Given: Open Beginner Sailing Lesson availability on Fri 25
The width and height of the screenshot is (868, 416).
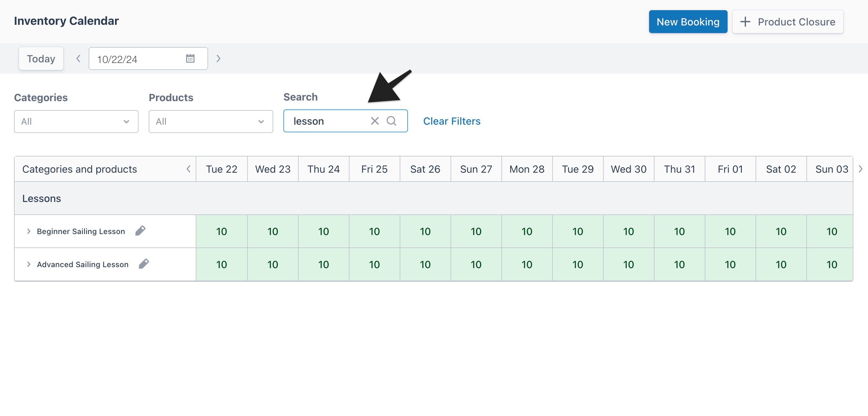Looking at the screenshot, I should [x=374, y=232].
